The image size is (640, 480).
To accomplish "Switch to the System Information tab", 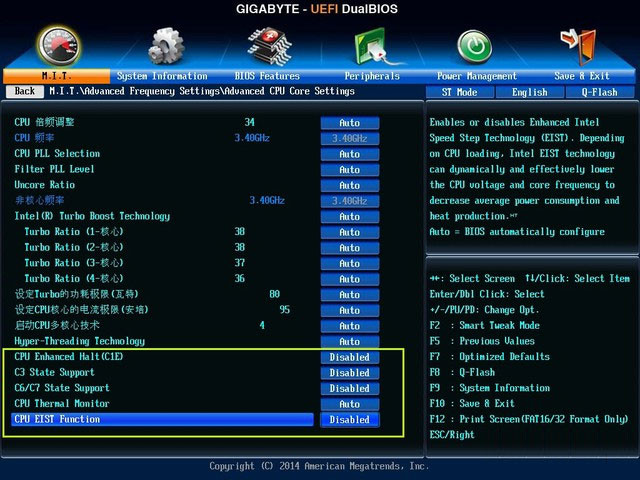I will click(x=162, y=76).
